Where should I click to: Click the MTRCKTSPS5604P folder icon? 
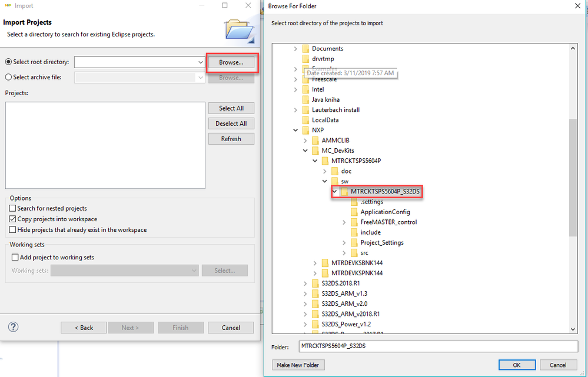pos(325,161)
